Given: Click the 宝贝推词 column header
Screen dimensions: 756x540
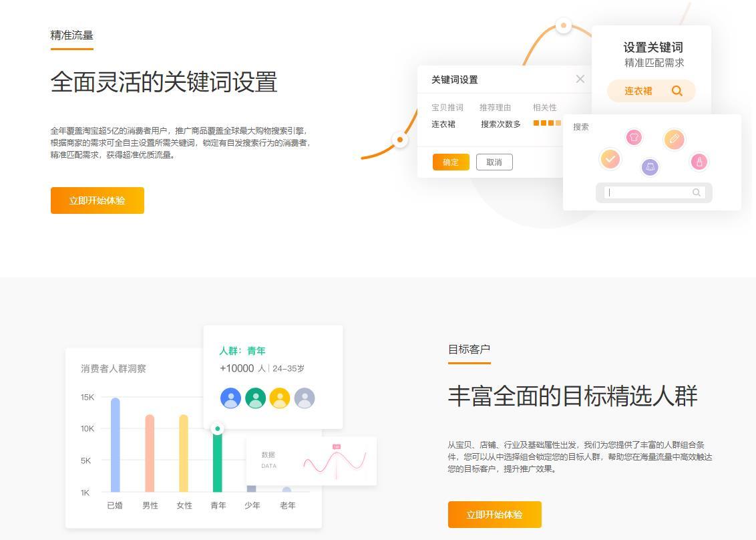Looking at the screenshot, I should pos(447,107).
